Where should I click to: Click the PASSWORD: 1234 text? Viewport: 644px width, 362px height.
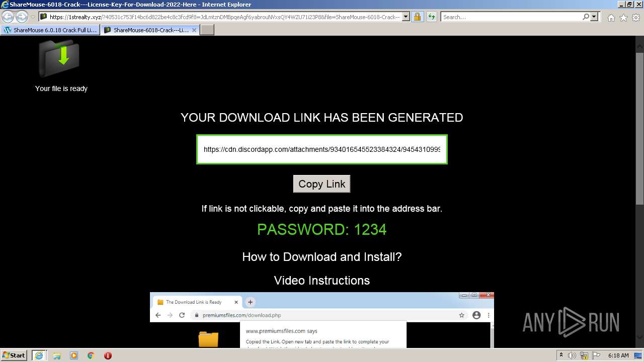322,230
